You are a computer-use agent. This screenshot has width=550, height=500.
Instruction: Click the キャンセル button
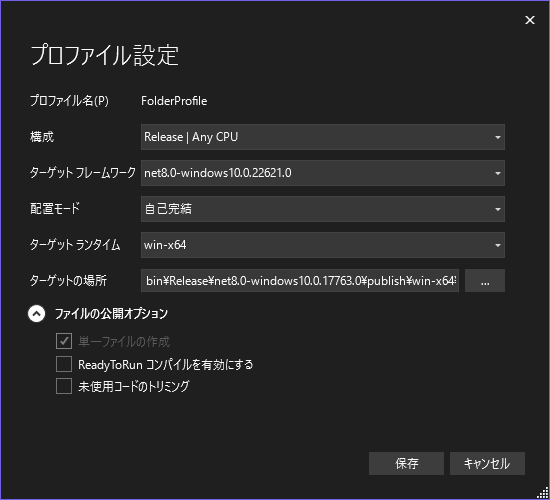point(487,464)
